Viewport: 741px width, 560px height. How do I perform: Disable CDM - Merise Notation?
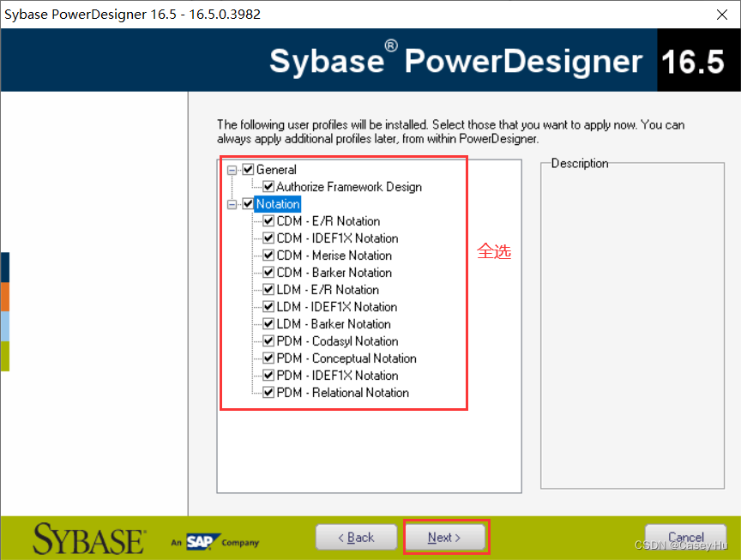pyautogui.click(x=268, y=256)
